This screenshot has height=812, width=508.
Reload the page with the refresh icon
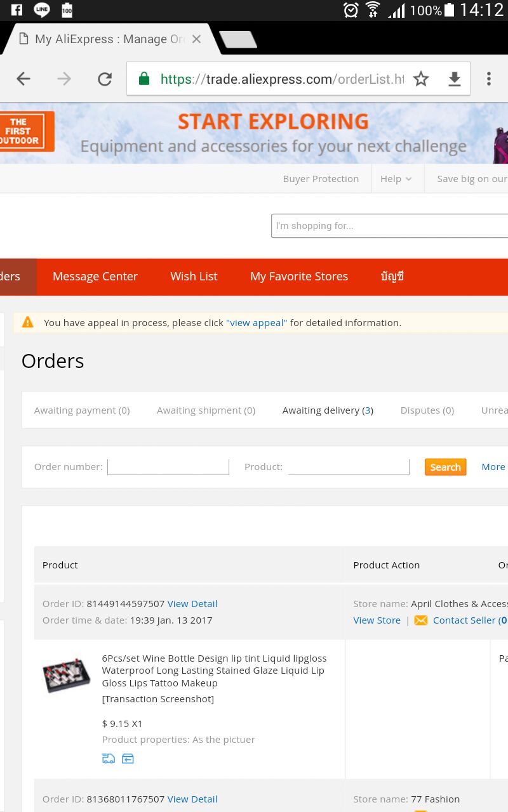click(x=105, y=79)
